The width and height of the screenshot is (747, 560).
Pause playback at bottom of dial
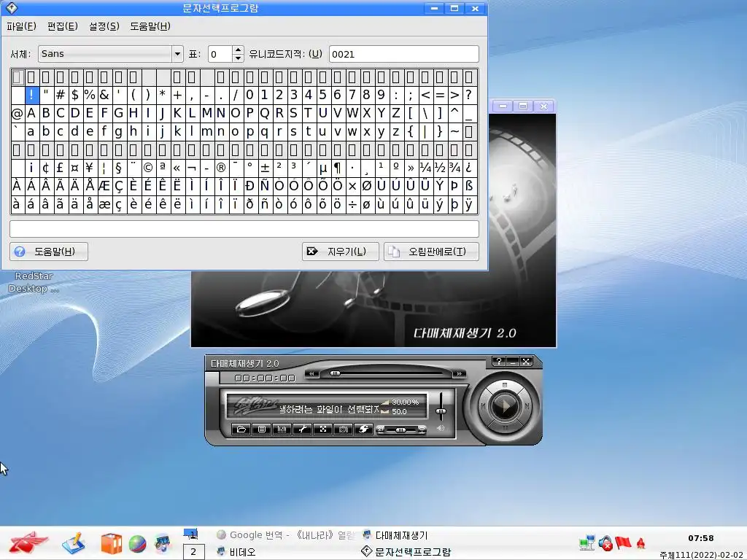(x=505, y=427)
